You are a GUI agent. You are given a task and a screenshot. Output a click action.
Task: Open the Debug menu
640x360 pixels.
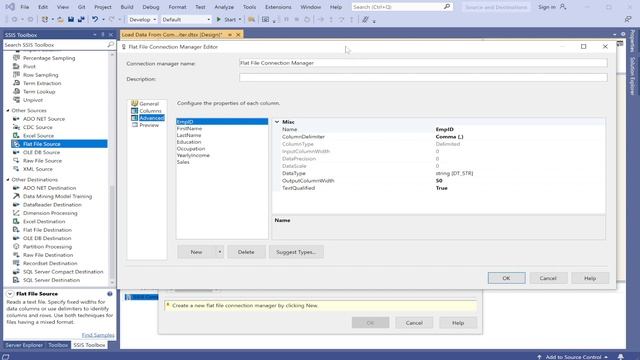151,7
